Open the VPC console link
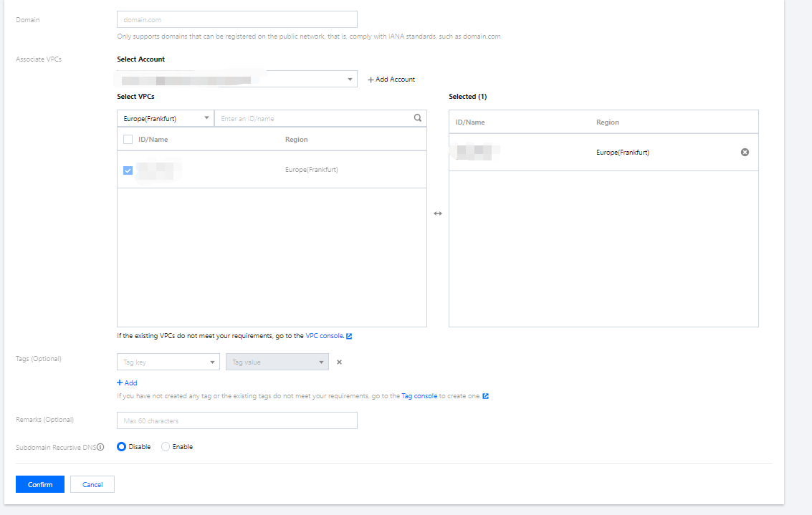Screen dimensions: 812x515 324,336
